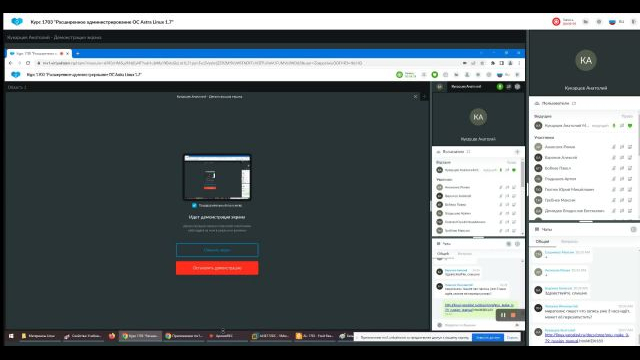Open the Windows Start menu in the shared taskbar
Viewport: 640px width, 360px height.
pos(11,336)
